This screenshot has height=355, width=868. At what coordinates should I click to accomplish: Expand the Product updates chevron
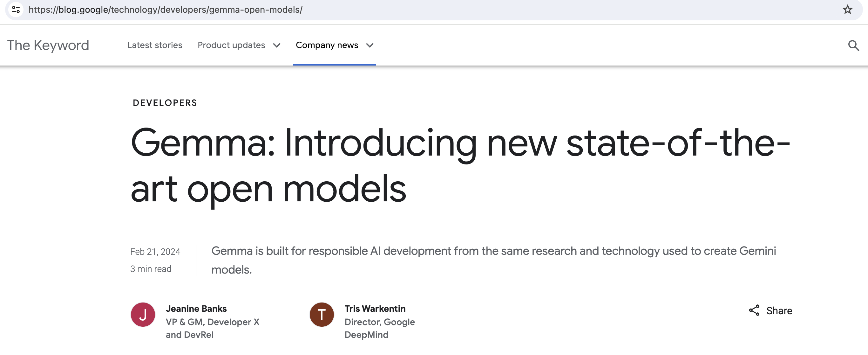277,45
